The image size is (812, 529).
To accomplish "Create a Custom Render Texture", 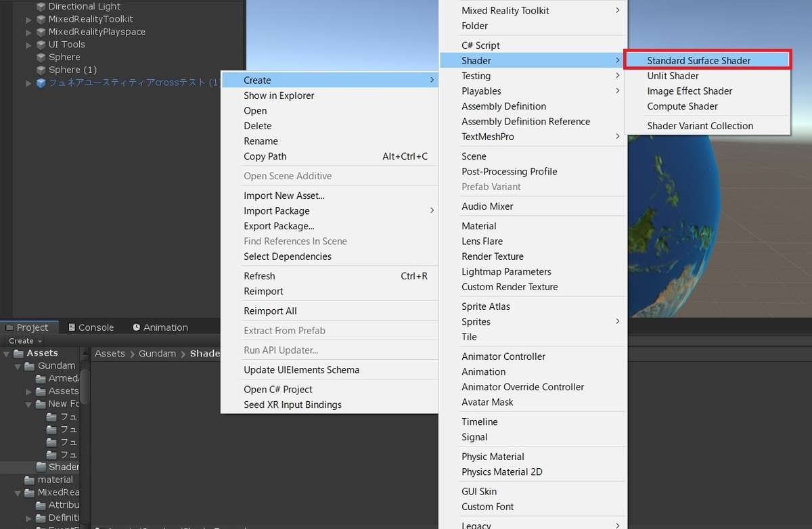I will (x=533, y=287).
